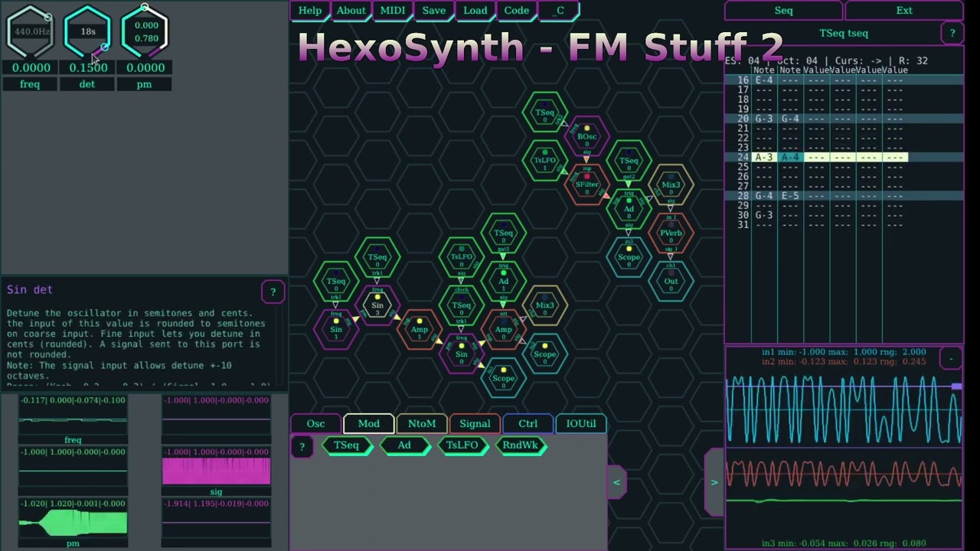Image resolution: width=980 pixels, height=551 pixels.
Task: Open the Osc node category tab
Action: 315,424
